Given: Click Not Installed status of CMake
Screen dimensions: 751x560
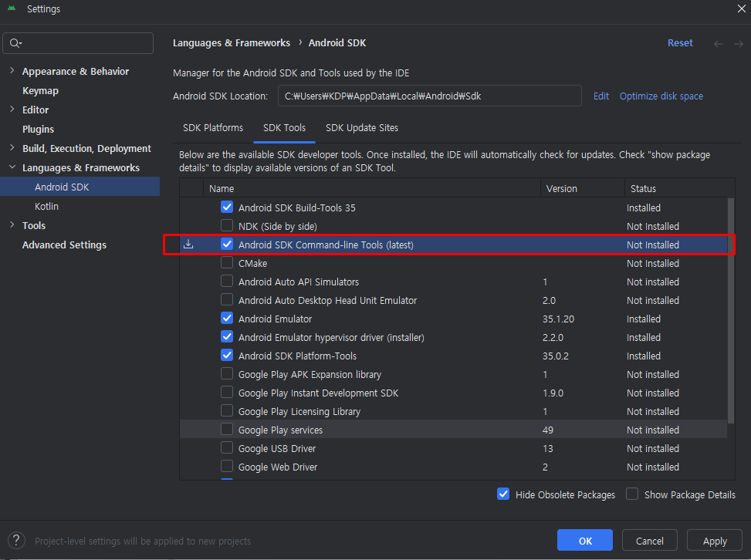Looking at the screenshot, I should point(653,263).
